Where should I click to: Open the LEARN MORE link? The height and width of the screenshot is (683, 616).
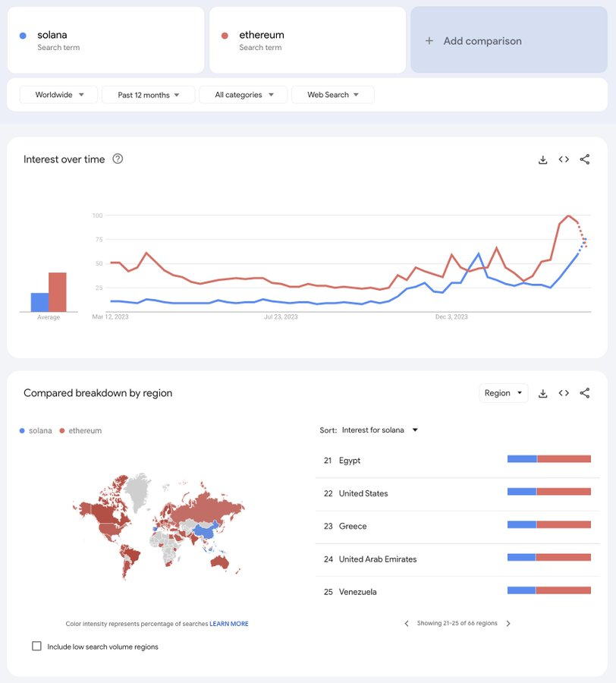click(229, 624)
